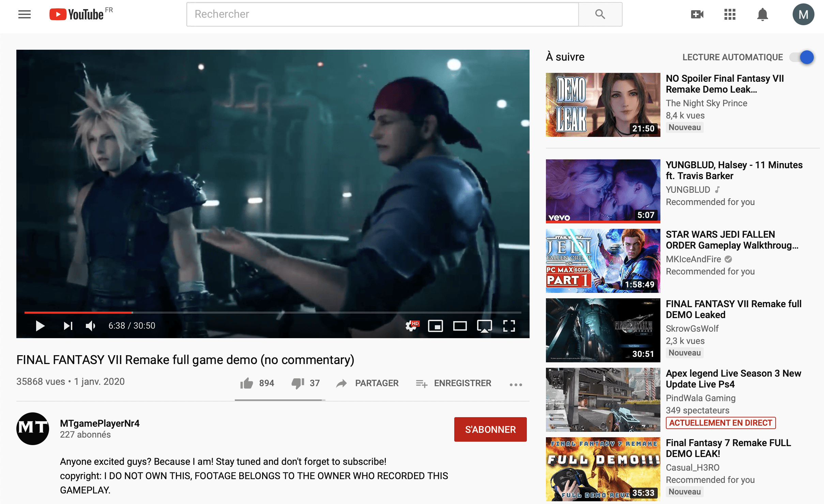Image resolution: width=824 pixels, height=504 pixels.
Task: Click the search magnifier button
Action: click(x=600, y=14)
